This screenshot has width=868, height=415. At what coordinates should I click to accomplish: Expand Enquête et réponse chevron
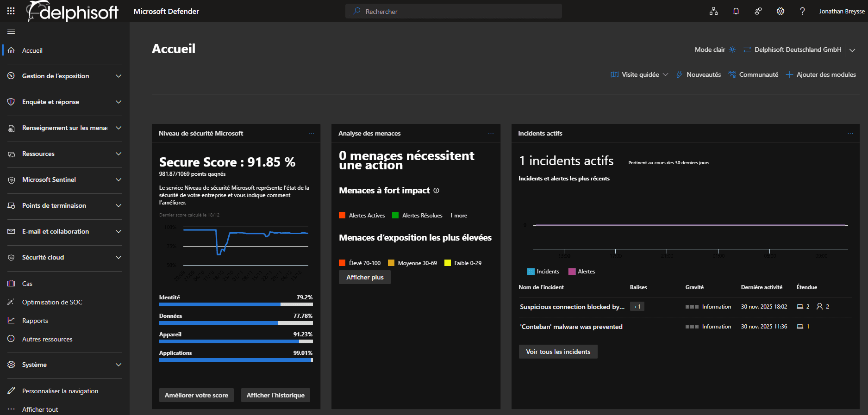[119, 102]
